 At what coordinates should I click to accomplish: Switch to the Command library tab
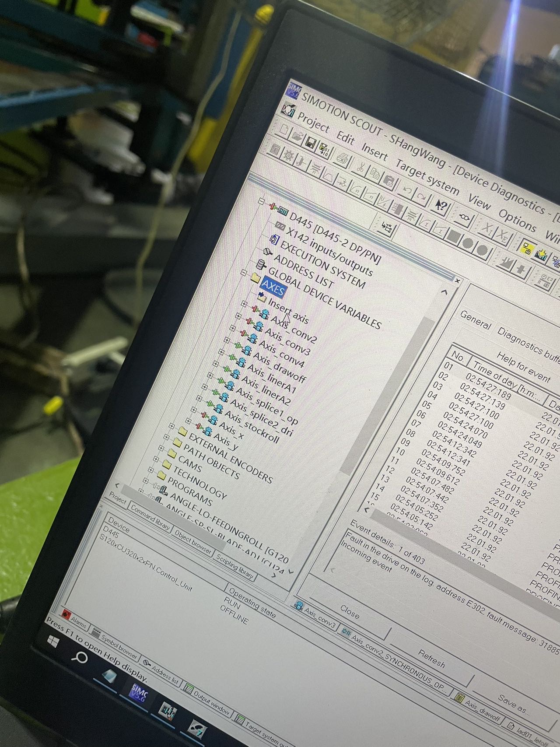[x=150, y=518]
